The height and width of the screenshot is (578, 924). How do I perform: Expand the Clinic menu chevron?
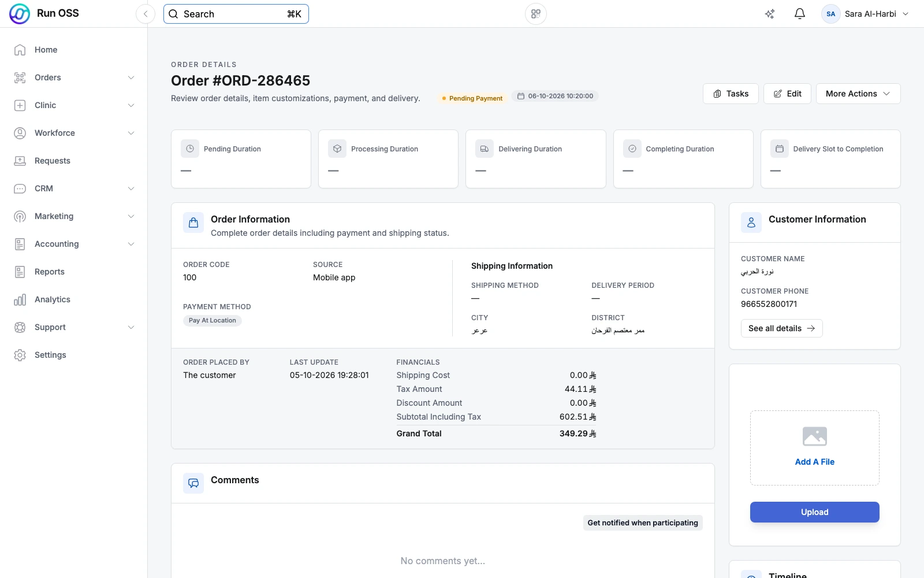[131, 105]
